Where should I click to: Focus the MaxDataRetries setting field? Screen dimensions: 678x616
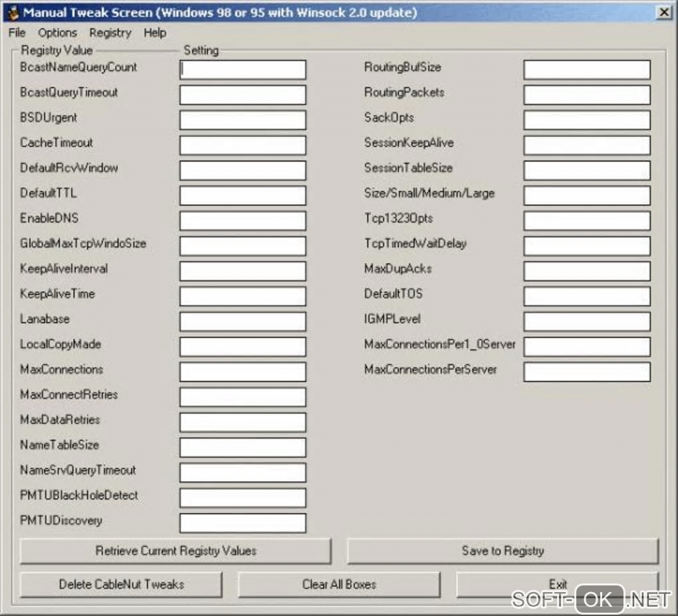pos(243,422)
